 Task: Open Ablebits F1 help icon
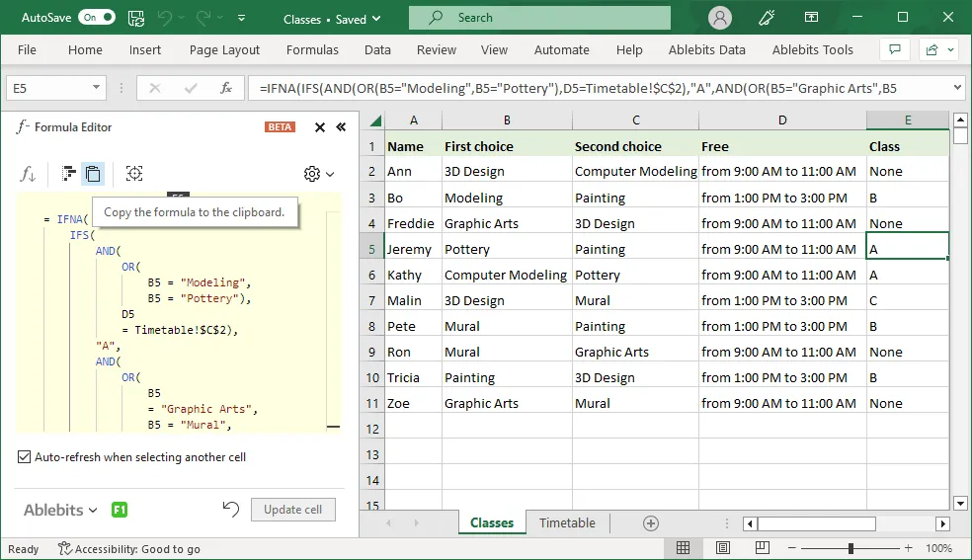pos(120,510)
